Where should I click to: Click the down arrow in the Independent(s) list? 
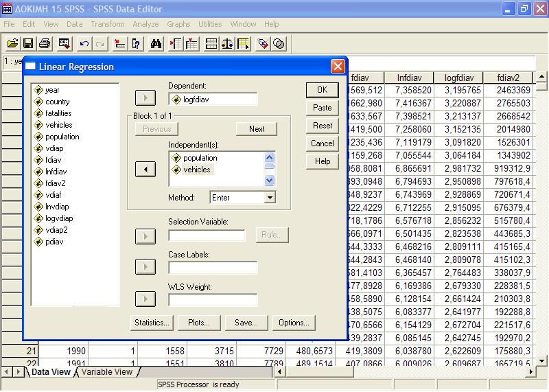(269, 181)
